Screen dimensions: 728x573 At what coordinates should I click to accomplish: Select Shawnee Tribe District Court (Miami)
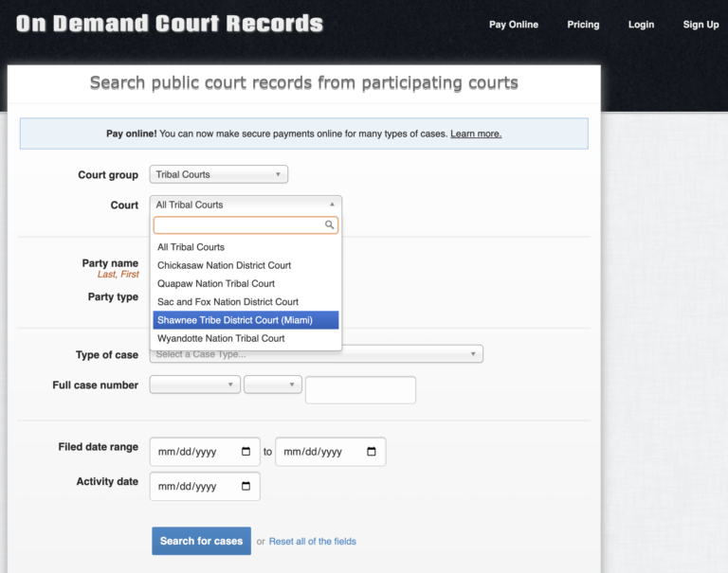click(x=246, y=320)
